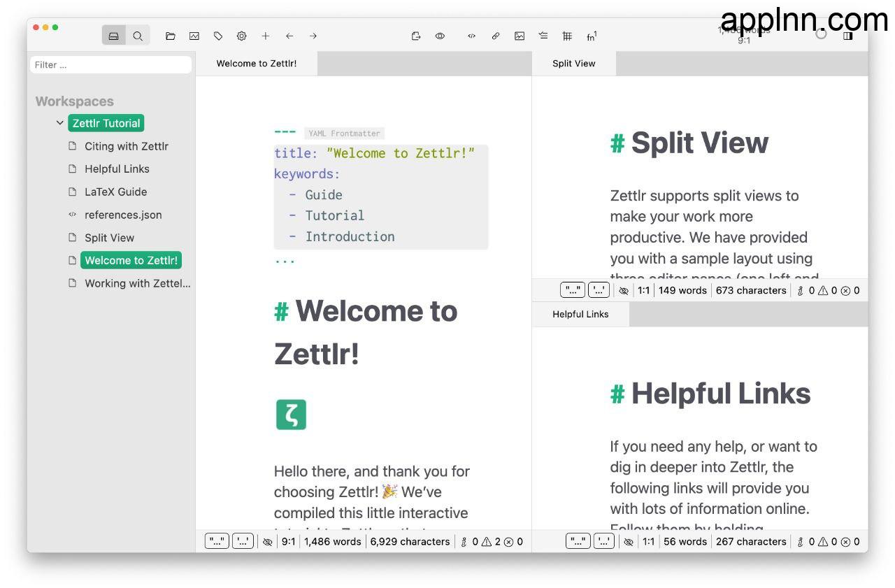Viewport: 895px width, 588px height.
Task: Click the warning icon in the 149 words status bar
Action: pyautogui.click(x=823, y=291)
